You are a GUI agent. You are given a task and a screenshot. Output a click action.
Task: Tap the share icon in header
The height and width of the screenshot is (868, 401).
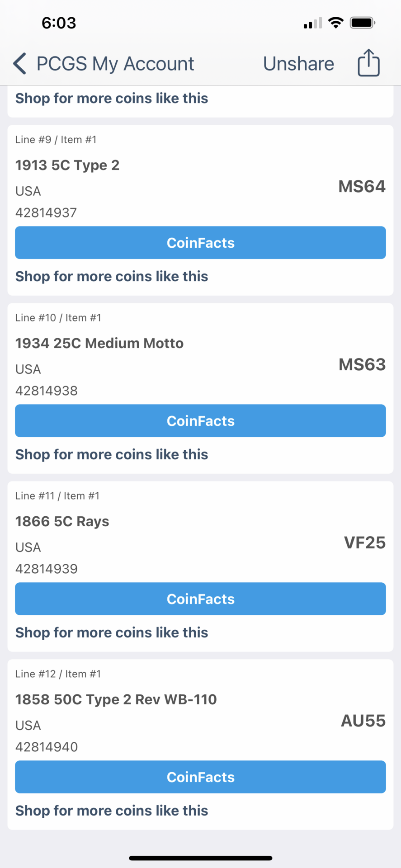(x=368, y=63)
